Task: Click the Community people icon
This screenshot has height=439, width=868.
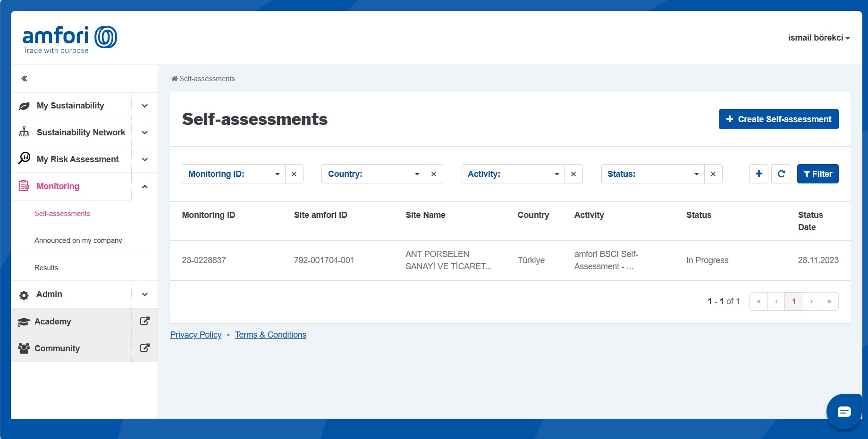Action: click(x=24, y=348)
